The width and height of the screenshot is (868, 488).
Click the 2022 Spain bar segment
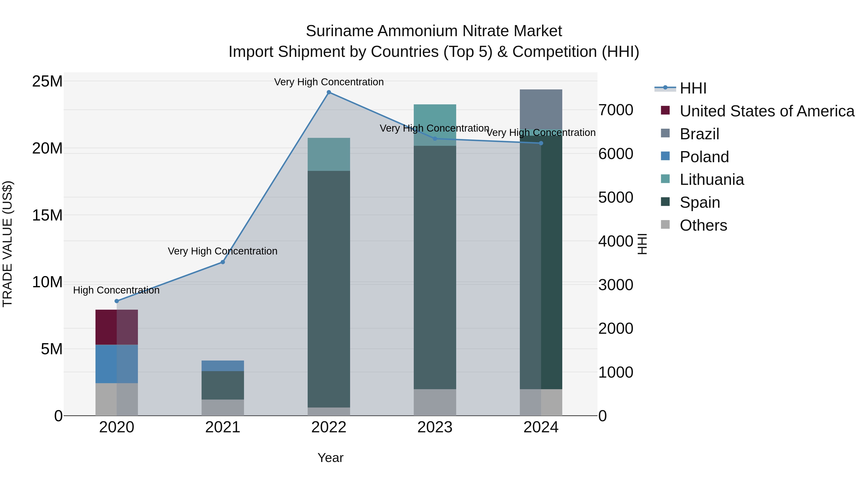click(x=329, y=289)
